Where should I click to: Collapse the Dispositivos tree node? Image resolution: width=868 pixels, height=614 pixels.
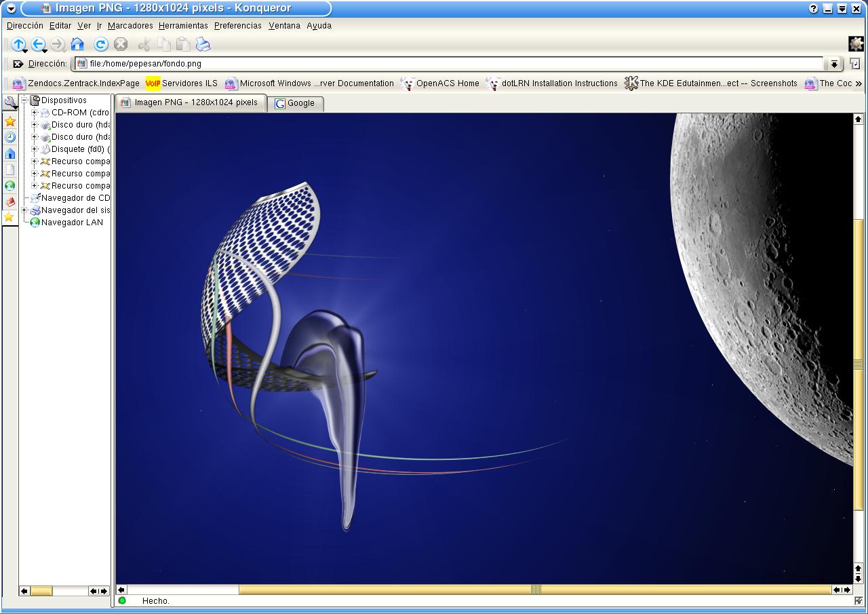point(25,100)
